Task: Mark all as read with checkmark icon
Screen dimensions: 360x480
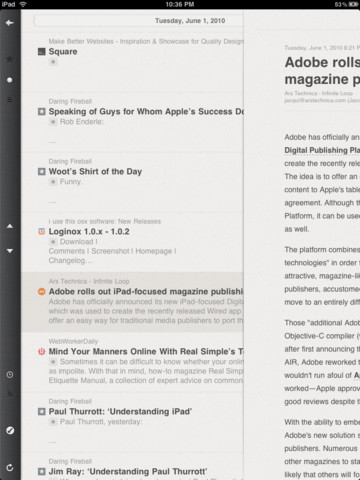Action: (x=10, y=430)
